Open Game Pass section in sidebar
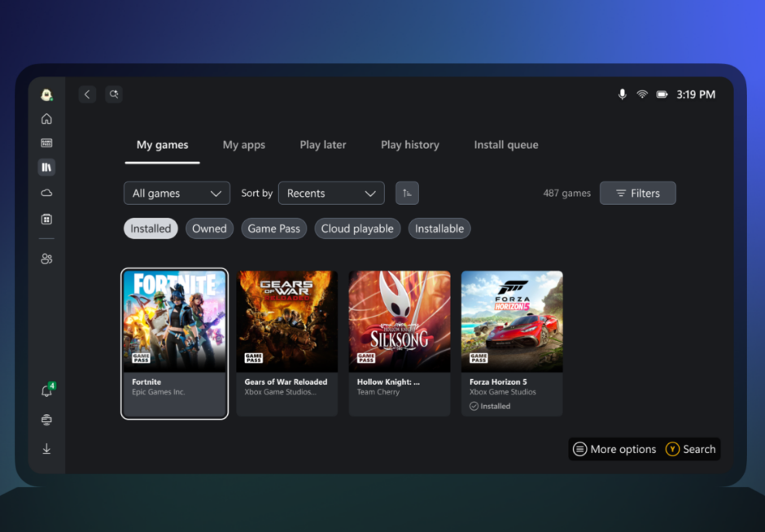The image size is (765, 532). tap(46, 143)
